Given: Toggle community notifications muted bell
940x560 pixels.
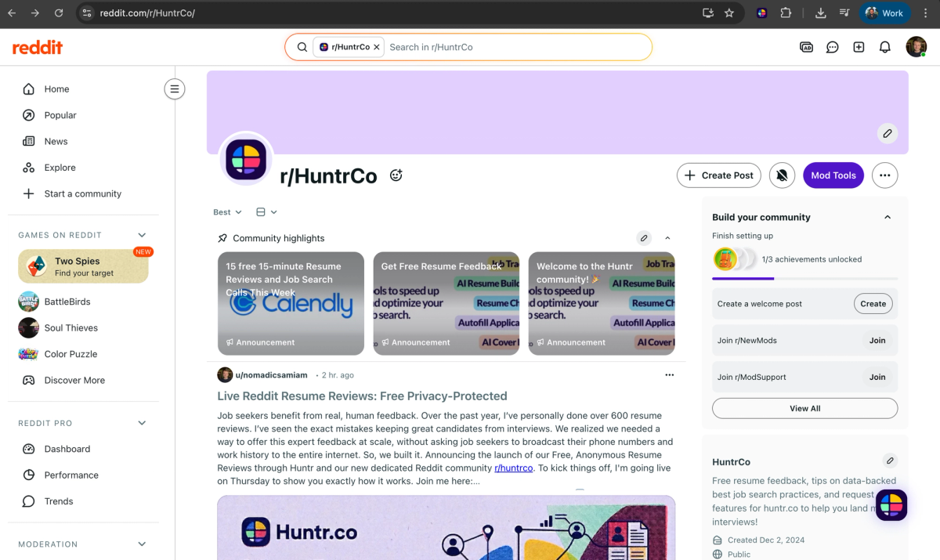Looking at the screenshot, I should click(782, 175).
